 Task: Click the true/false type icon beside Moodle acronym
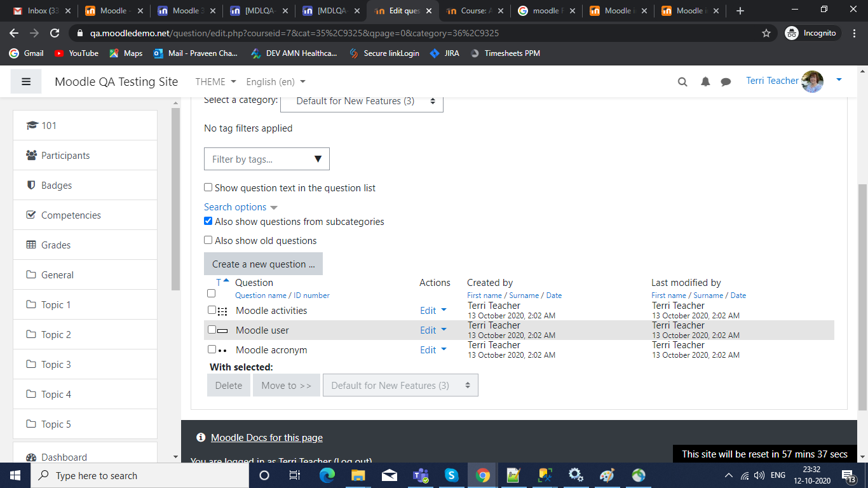tap(222, 351)
